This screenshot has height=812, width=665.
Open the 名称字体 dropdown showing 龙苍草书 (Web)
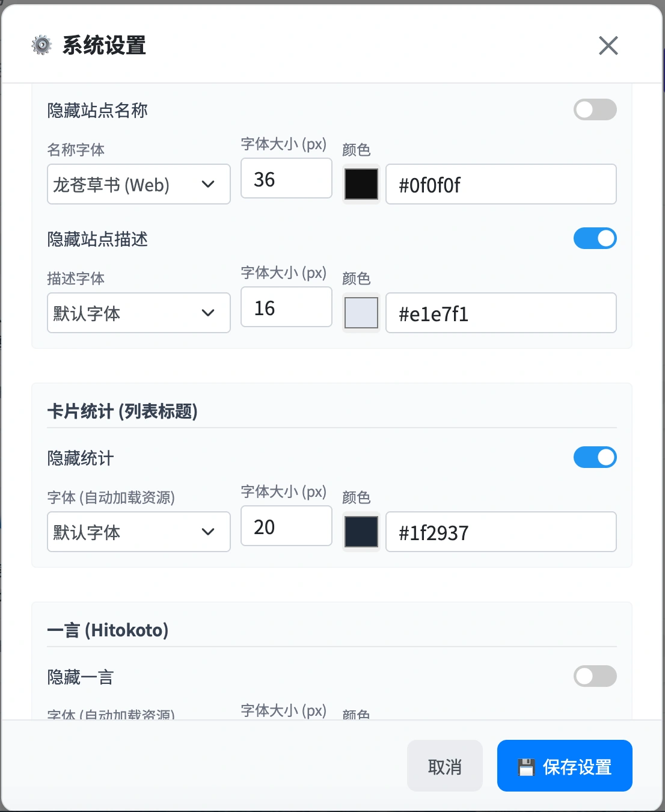click(x=138, y=184)
